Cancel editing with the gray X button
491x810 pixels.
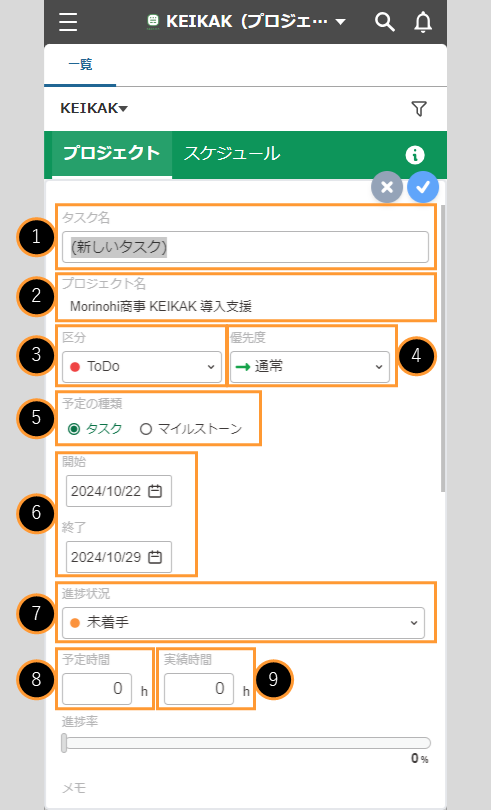(x=387, y=187)
